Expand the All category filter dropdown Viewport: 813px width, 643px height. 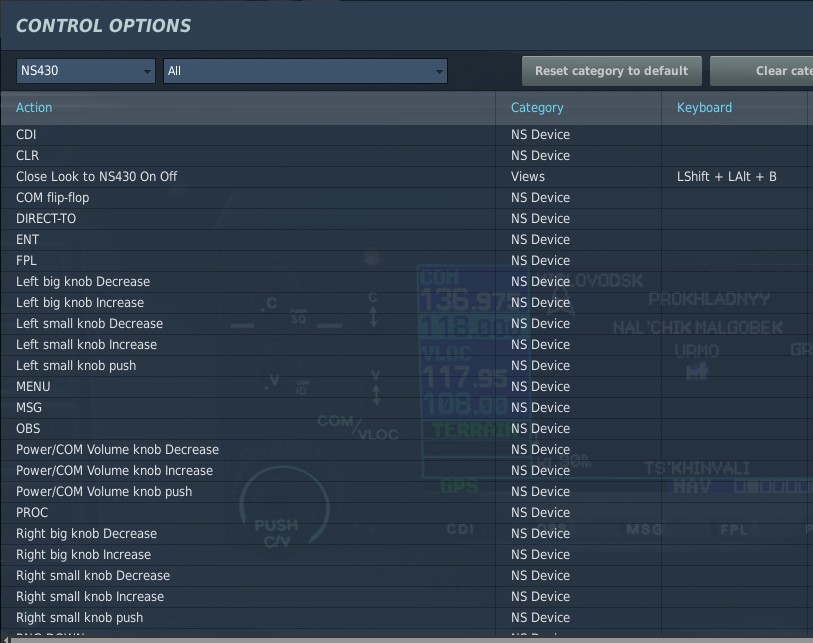(305, 71)
